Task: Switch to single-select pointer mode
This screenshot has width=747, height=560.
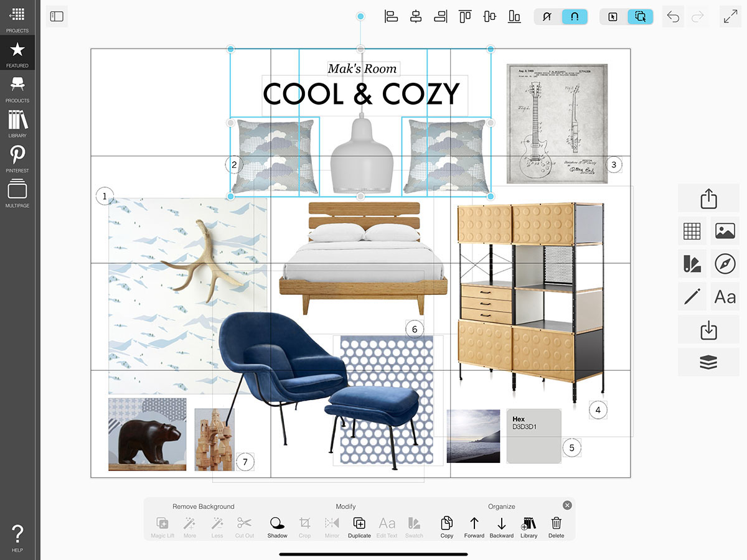Action: [613, 17]
